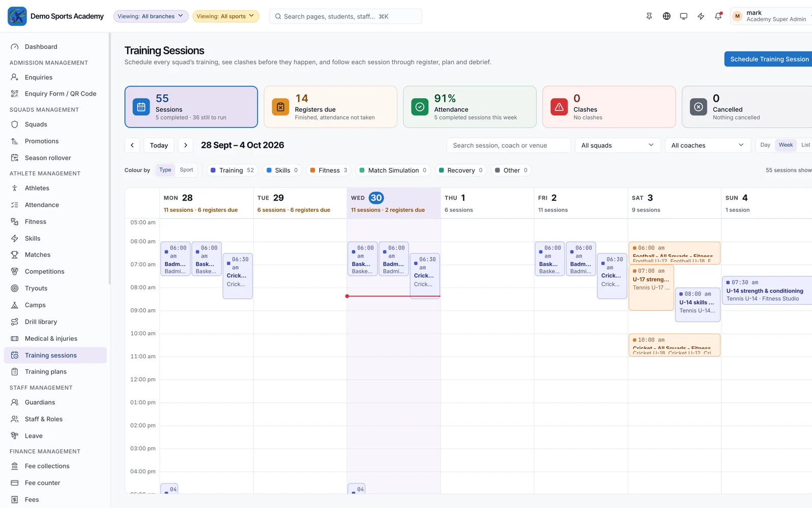Click the Clashes warning triangle icon
The image size is (812, 508).
(559, 107)
